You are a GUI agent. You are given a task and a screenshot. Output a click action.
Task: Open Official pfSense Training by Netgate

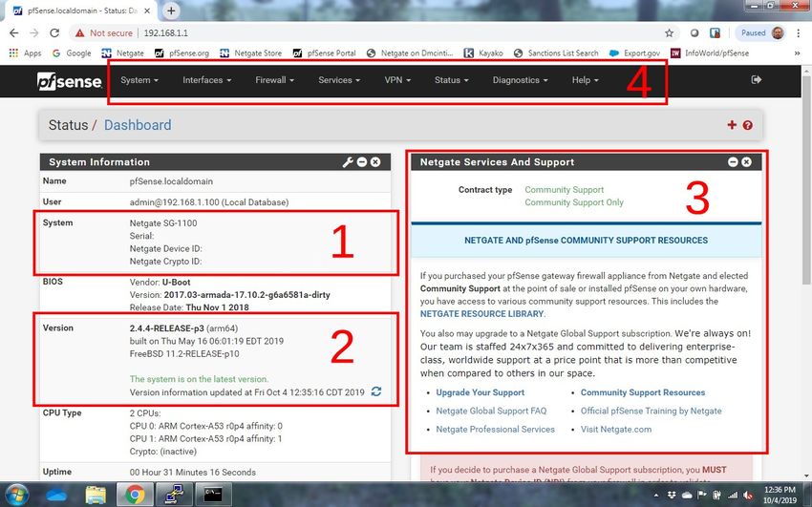point(651,411)
